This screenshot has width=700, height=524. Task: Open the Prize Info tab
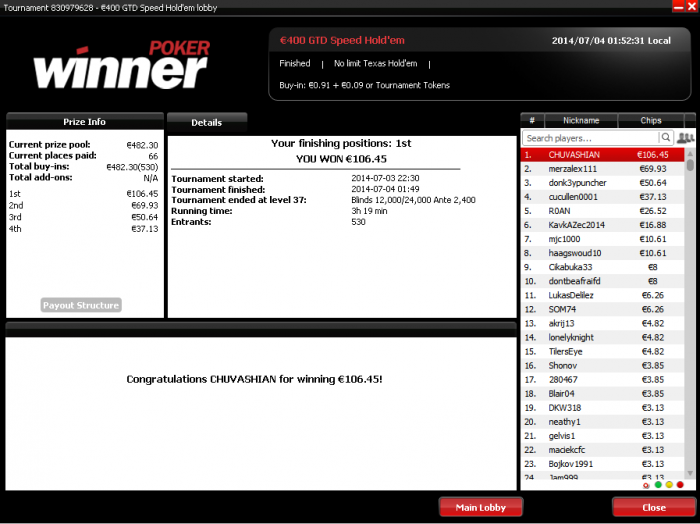coord(84,121)
